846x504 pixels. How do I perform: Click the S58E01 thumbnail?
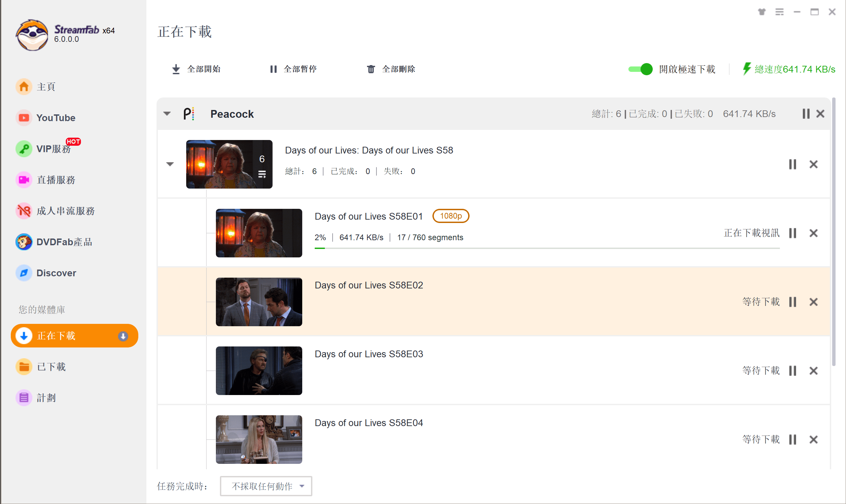tap(259, 233)
